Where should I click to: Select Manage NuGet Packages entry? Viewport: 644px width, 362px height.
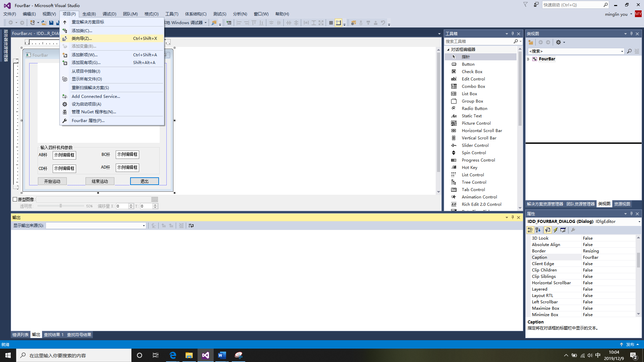(112, 112)
